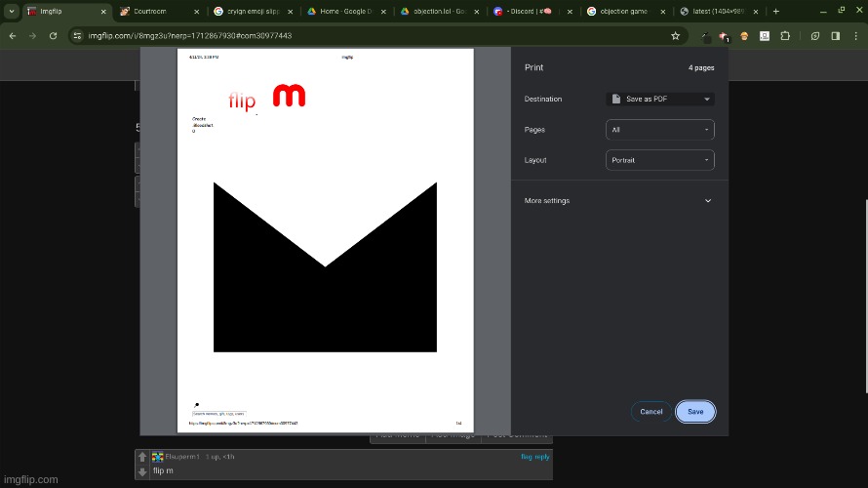The height and width of the screenshot is (488, 868).
Task: Cancel the print dialog
Action: 651,412
